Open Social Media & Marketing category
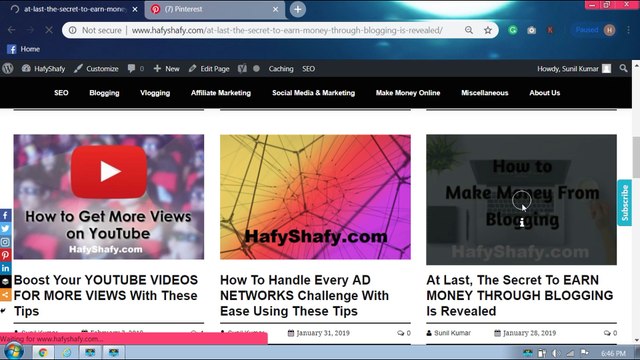Screen dimensions: 640x360 point(313,93)
